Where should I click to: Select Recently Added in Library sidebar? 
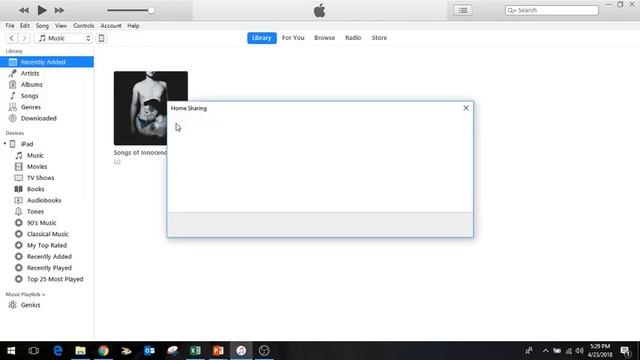click(47, 62)
